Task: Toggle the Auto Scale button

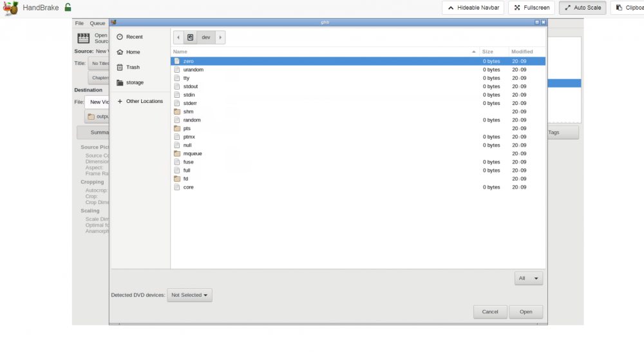Action: (582, 8)
